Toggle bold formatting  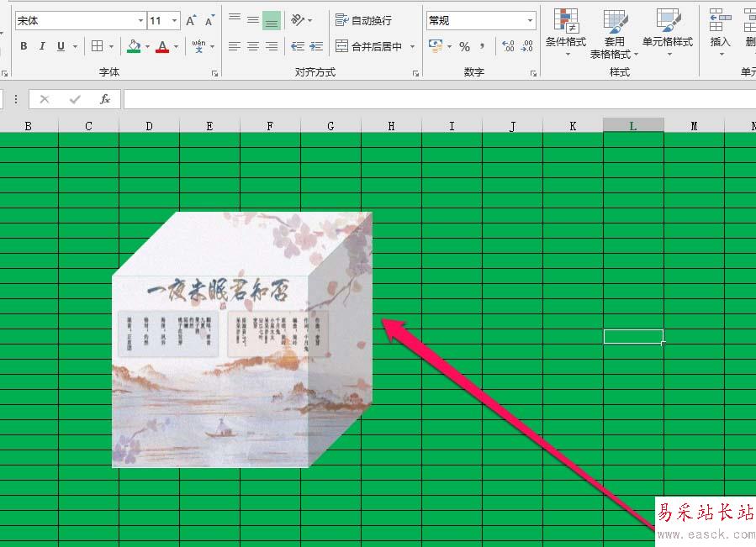[x=24, y=46]
